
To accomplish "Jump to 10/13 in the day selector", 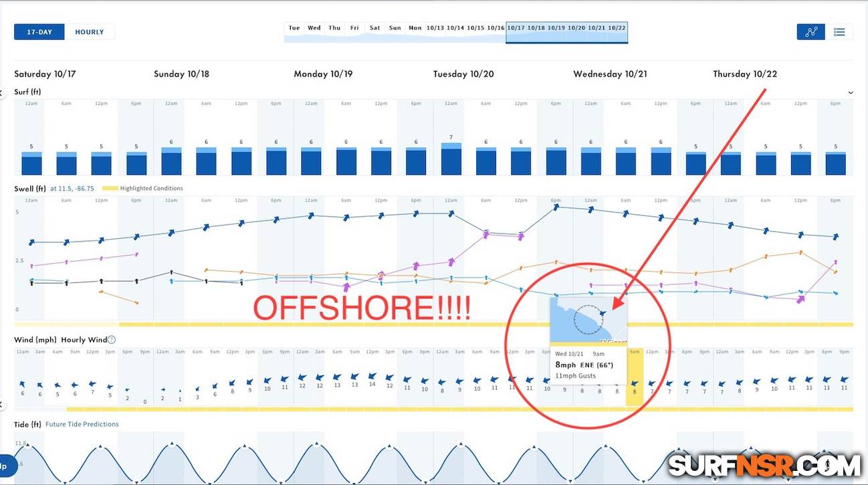I will pos(435,28).
